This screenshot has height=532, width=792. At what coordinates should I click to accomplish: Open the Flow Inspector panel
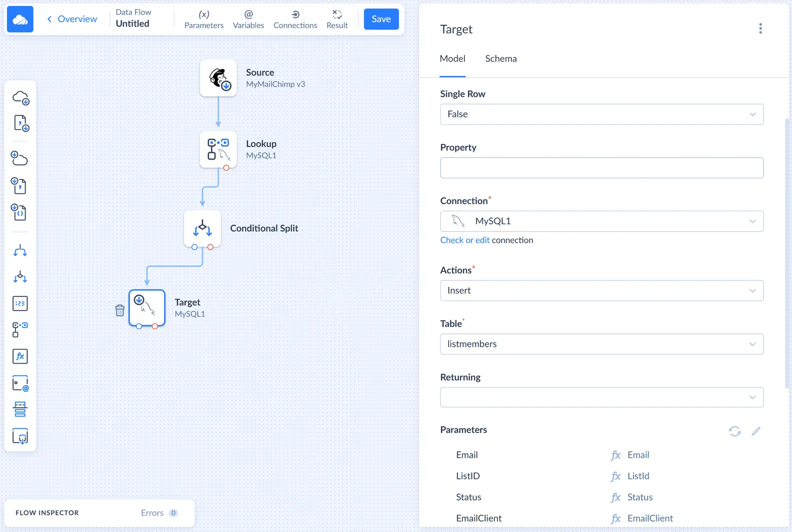(x=47, y=513)
